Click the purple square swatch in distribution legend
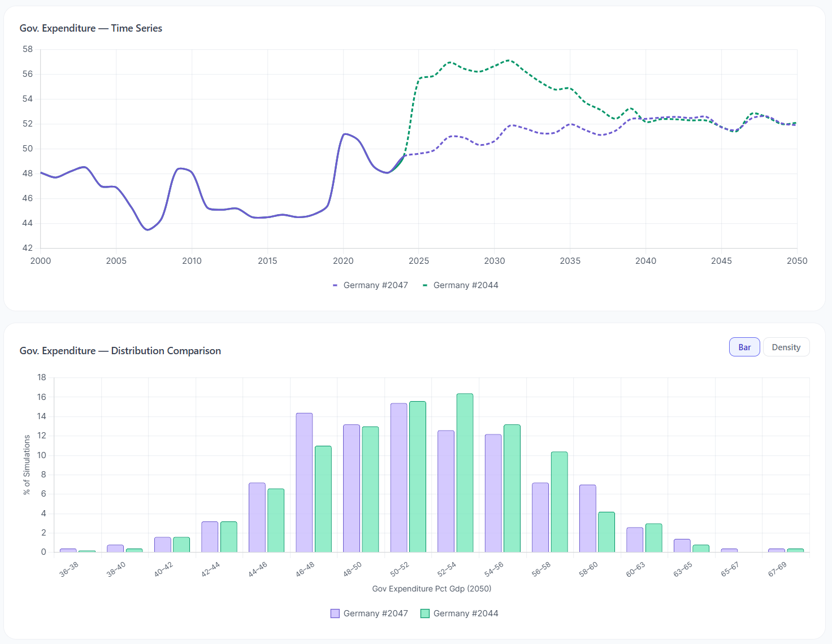Screen dimensions: 832x644 click(335, 613)
